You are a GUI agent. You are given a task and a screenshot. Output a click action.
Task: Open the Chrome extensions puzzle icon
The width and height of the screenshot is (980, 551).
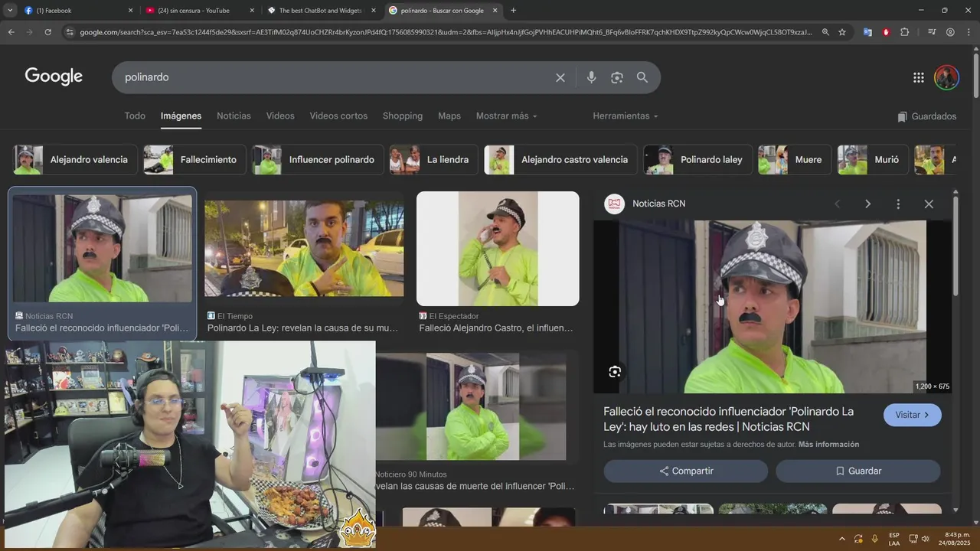click(x=904, y=32)
